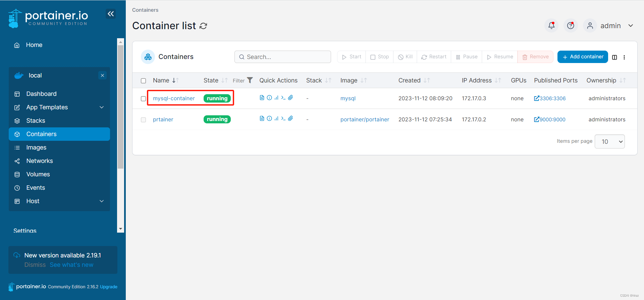Sort by Image column

(x=354, y=80)
